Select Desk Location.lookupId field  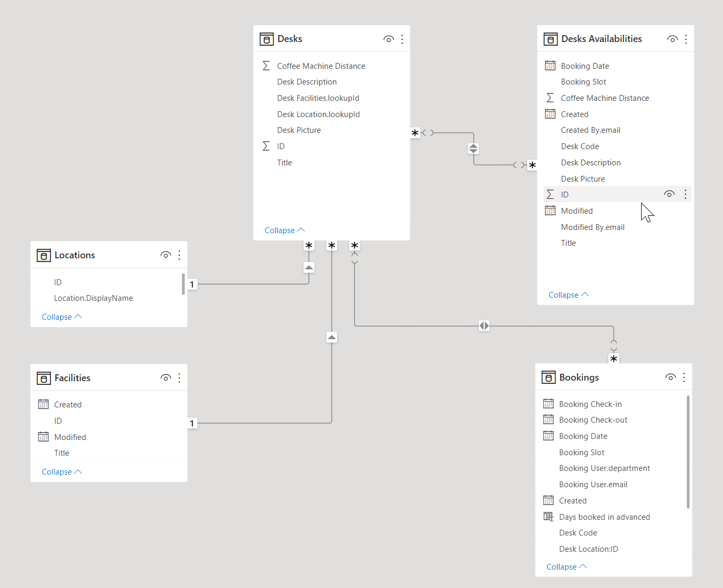[319, 114]
